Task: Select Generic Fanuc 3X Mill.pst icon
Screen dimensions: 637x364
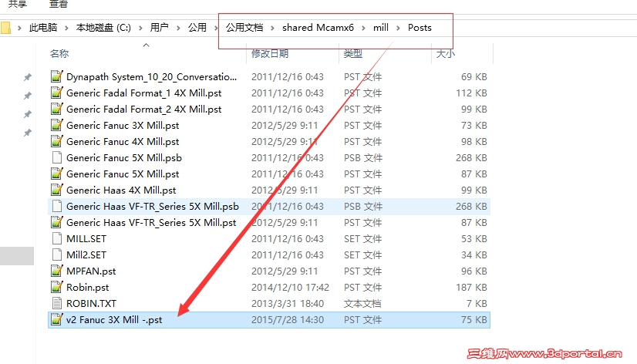Action: (x=57, y=125)
